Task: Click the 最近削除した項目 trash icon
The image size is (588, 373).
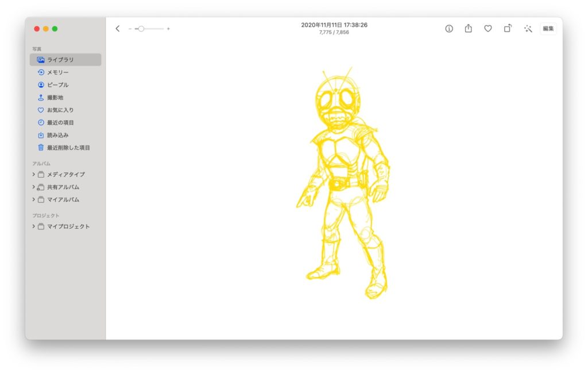Action: tap(41, 148)
